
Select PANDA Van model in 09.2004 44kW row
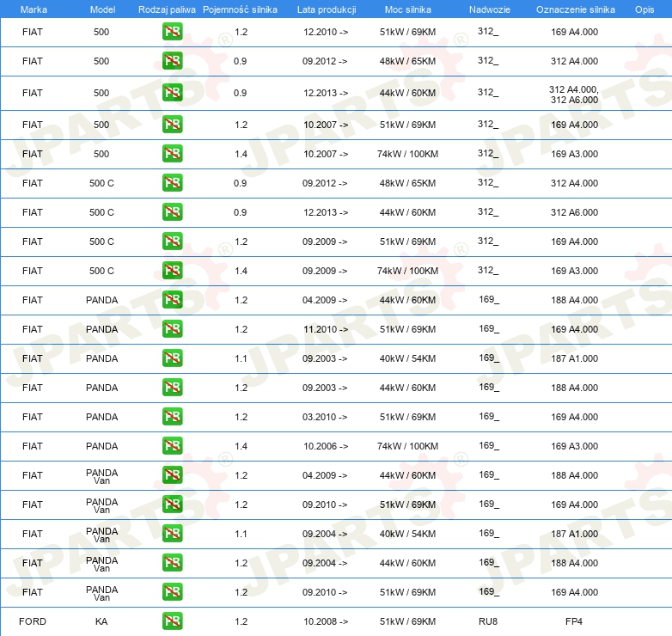[101, 564]
